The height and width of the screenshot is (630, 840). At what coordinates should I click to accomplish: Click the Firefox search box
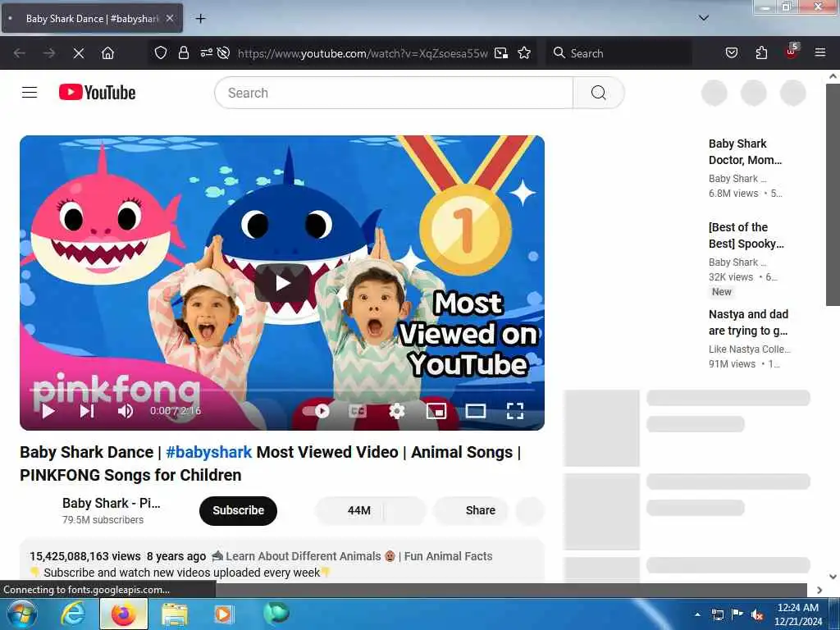click(x=619, y=53)
